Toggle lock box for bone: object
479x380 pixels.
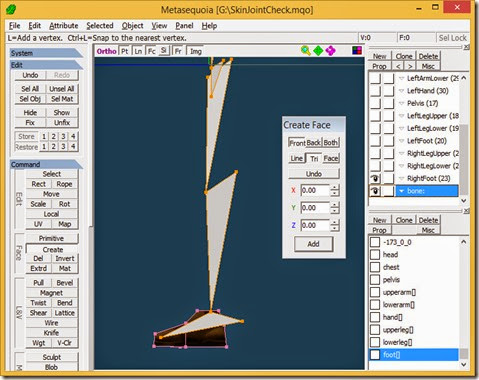(388, 191)
